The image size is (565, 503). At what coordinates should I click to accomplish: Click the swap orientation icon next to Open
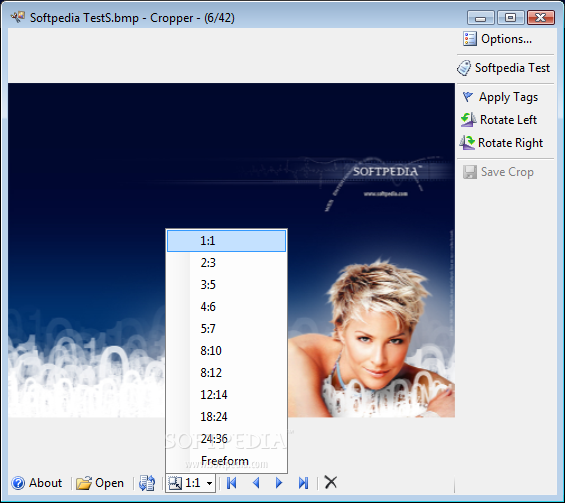tap(147, 483)
